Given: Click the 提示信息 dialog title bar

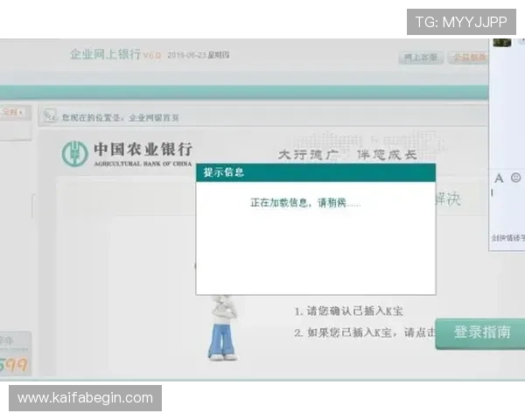Looking at the screenshot, I should click(x=316, y=173).
